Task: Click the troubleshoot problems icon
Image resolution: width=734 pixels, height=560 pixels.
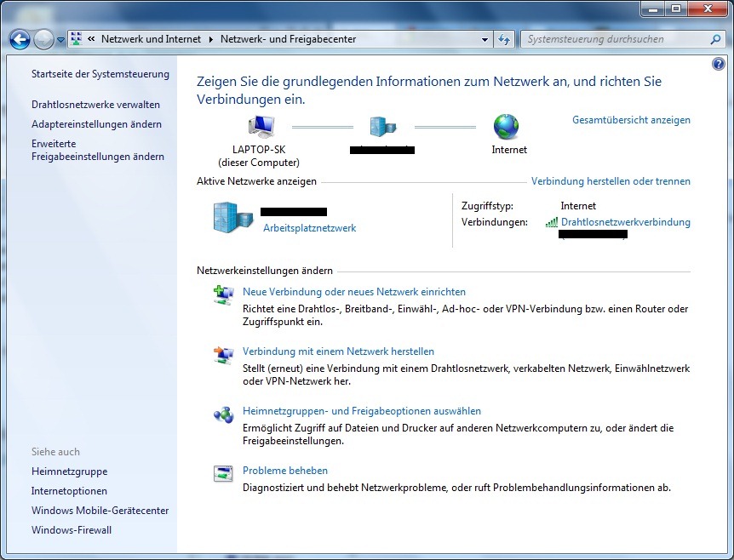Action: tap(223, 474)
